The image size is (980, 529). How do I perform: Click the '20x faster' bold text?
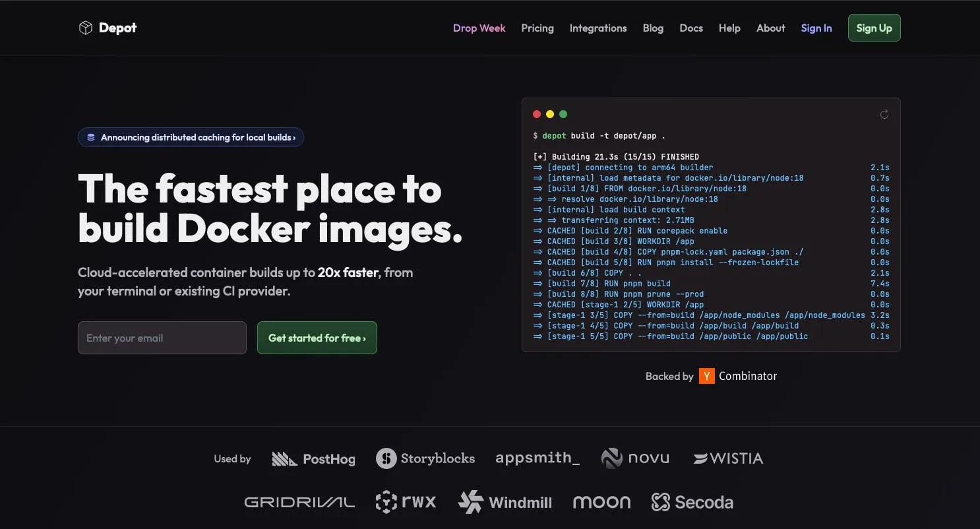pos(348,272)
